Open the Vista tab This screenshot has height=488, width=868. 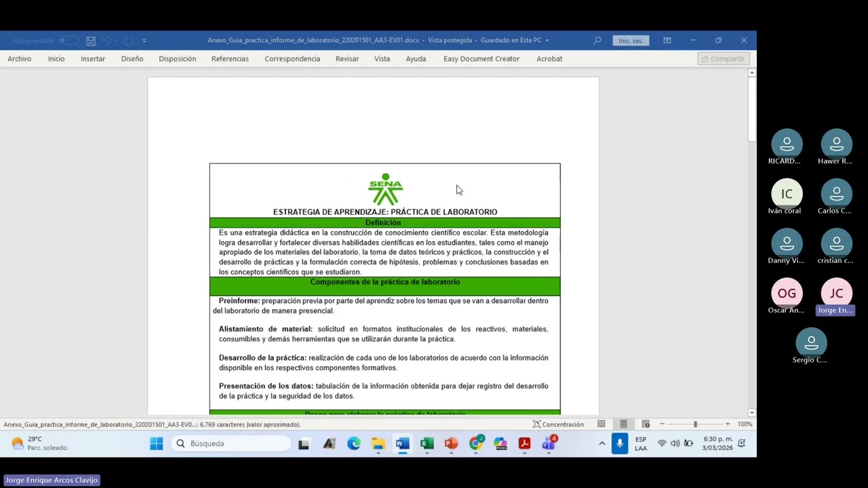[382, 59]
